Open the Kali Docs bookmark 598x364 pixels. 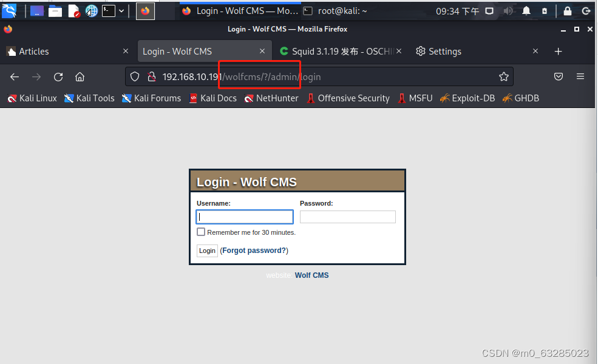tap(213, 98)
